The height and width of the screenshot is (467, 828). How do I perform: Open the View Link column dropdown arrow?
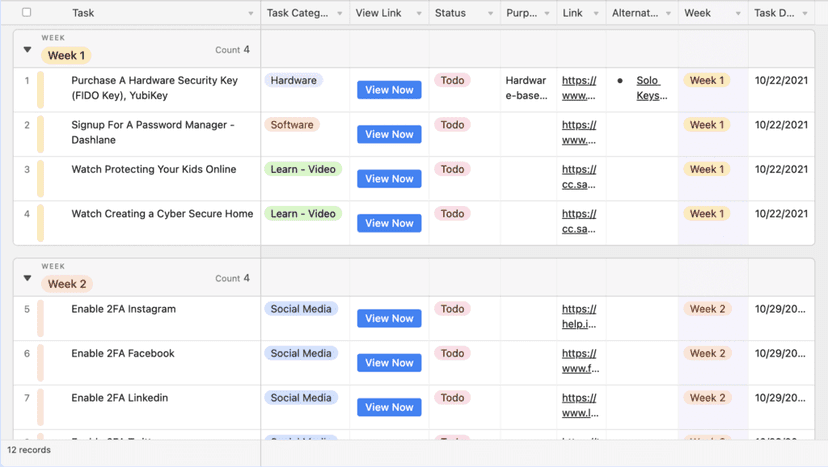[419, 14]
